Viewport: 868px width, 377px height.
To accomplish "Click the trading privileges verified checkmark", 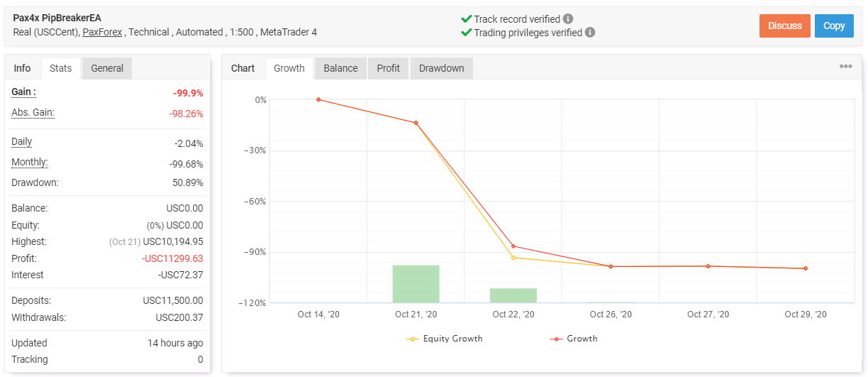I will click(x=466, y=33).
